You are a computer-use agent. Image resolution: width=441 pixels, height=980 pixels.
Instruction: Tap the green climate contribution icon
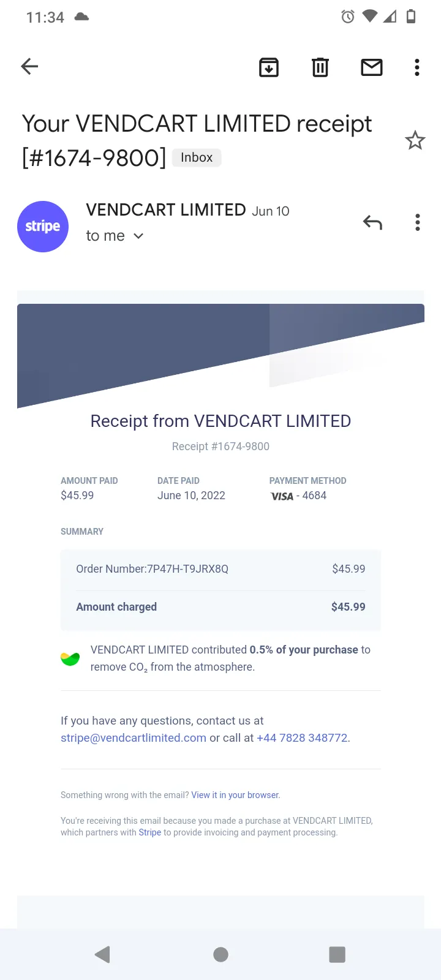tap(70, 658)
